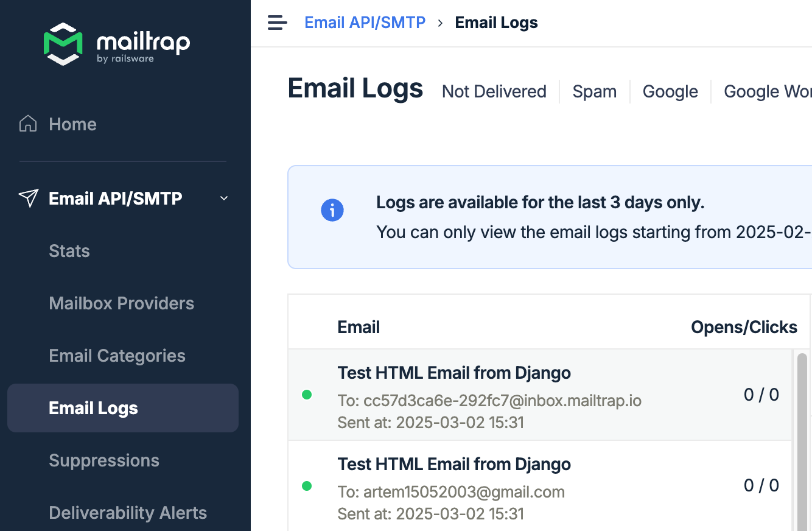The height and width of the screenshot is (531, 812).
Task: Click the Email column header
Action: pyautogui.click(x=359, y=327)
